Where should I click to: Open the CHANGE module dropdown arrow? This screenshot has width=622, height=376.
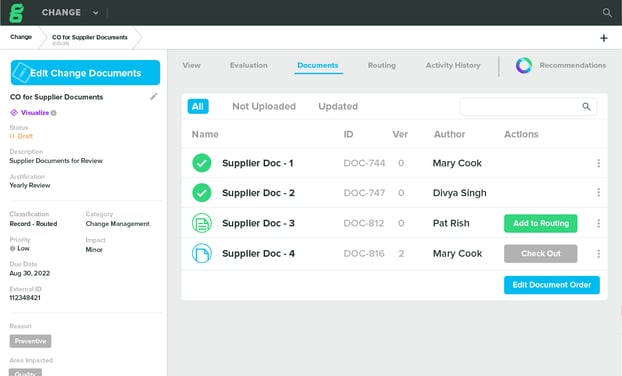click(x=96, y=13)
